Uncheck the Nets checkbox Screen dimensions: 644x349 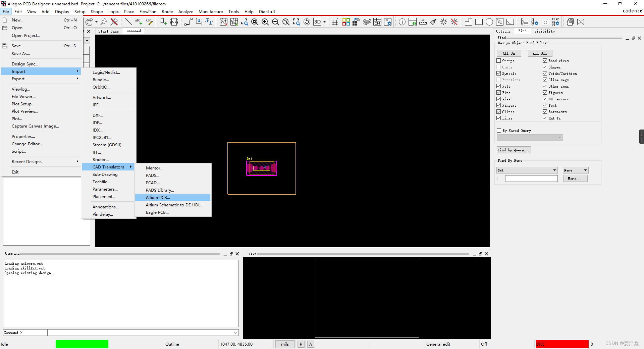(x=499, y=86)
